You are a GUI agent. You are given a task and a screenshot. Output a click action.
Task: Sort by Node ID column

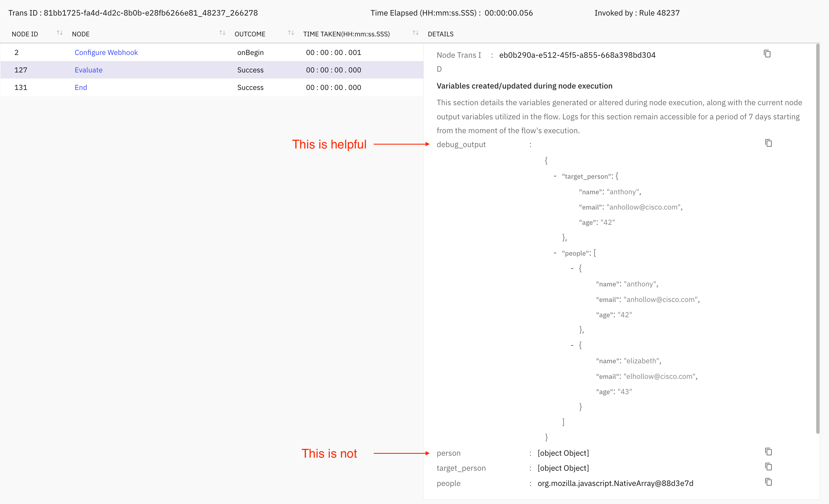point(60,33)
